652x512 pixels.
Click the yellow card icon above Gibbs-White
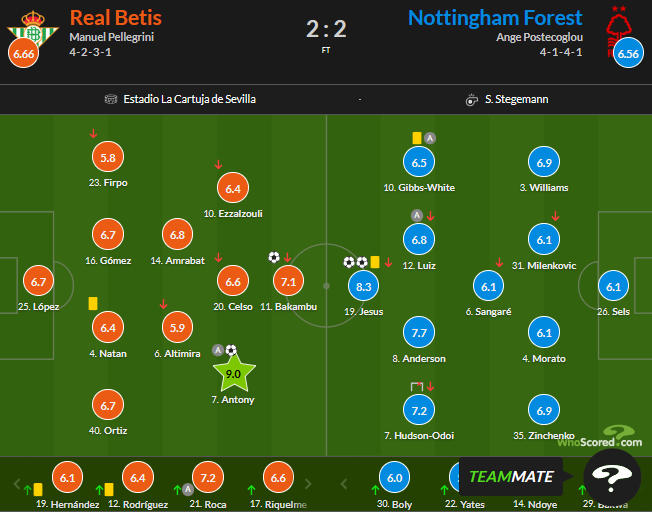point(416,138)
